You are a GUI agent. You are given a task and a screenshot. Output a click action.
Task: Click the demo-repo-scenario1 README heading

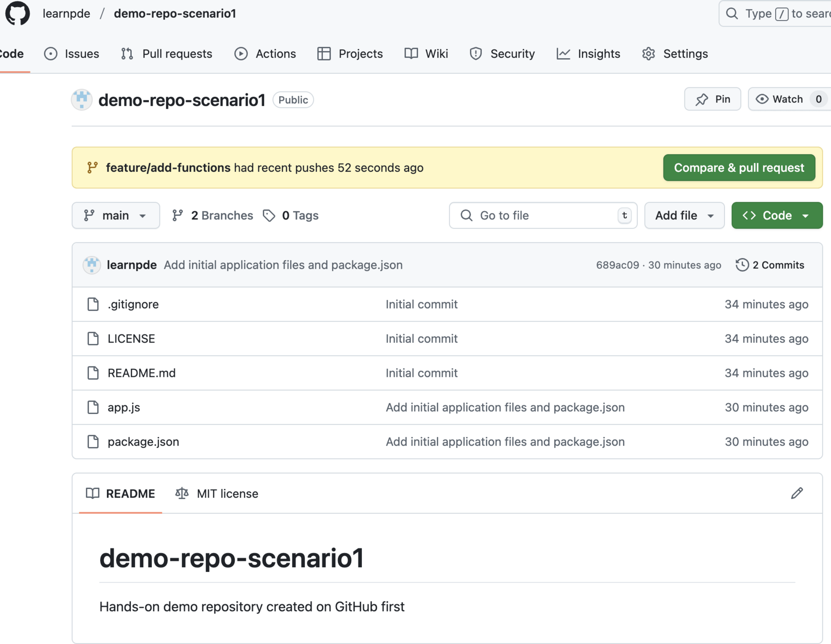click(231, 558)
